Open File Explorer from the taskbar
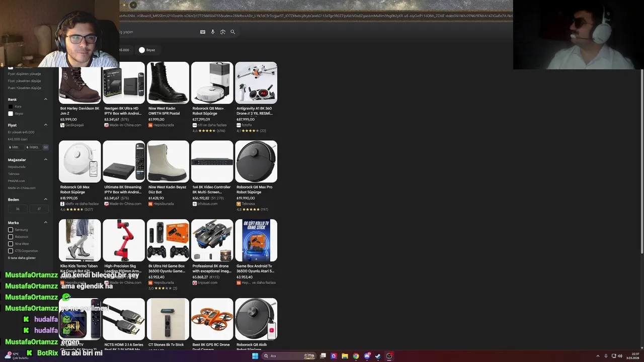This screenshot has width=644, height=362. coord(345,356)
